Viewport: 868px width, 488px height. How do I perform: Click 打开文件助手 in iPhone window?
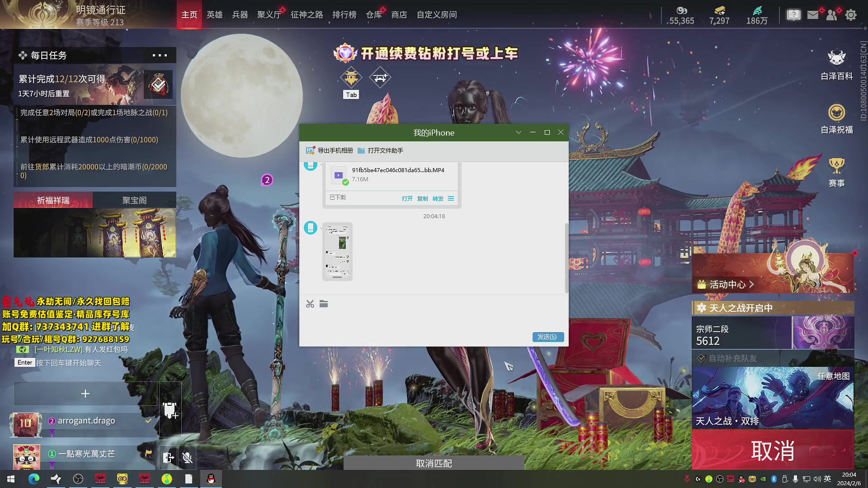pyautogui.click(x=380, y=150)
